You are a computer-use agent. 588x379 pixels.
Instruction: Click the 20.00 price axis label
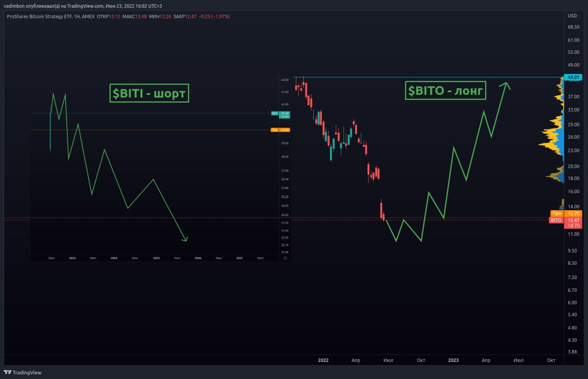(574, 166)
